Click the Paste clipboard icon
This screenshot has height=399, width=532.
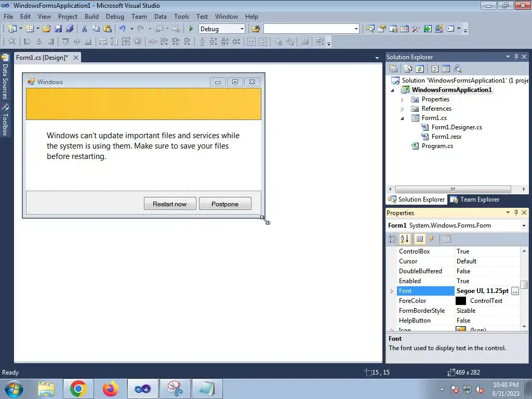coord(108,29)
